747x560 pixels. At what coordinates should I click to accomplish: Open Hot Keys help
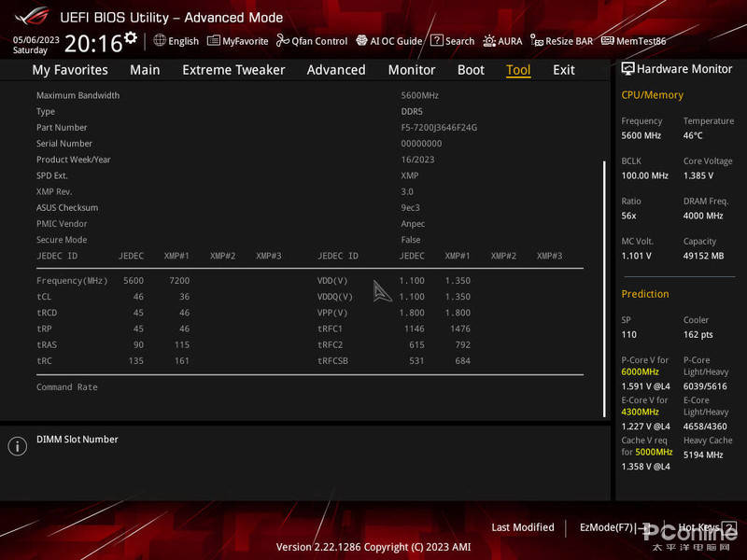[x=707, y=527]
